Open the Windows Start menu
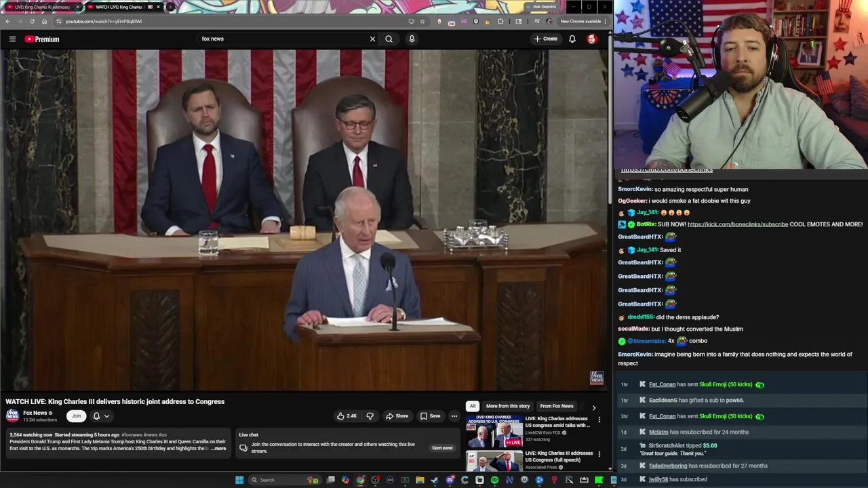The height and width of the screenshot is (488, 868). [x=239, y=480]
